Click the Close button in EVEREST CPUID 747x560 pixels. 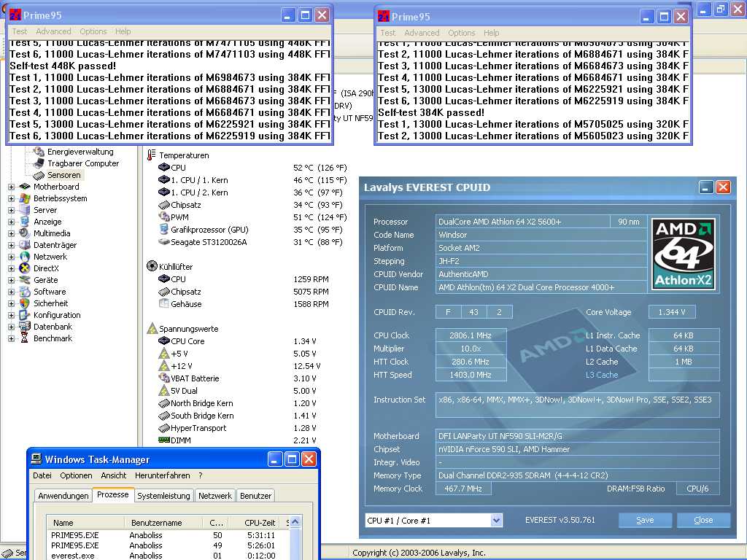point(703,520)
